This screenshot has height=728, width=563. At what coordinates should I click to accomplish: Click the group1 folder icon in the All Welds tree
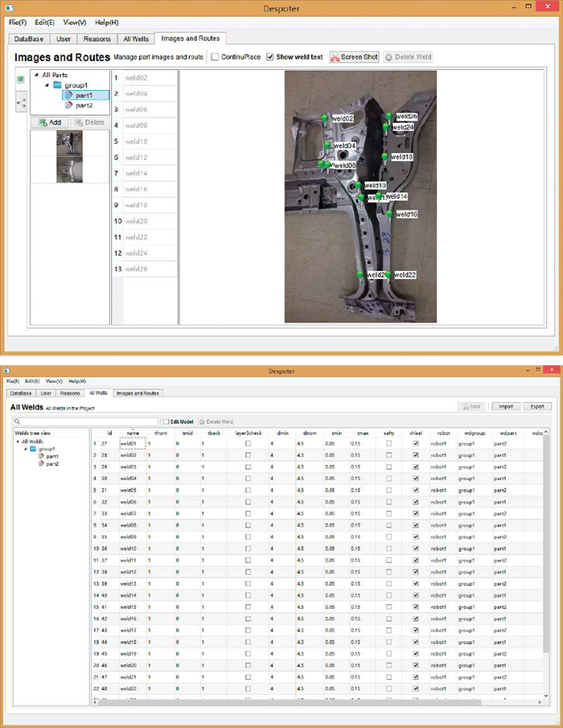[x=33, y=449]
